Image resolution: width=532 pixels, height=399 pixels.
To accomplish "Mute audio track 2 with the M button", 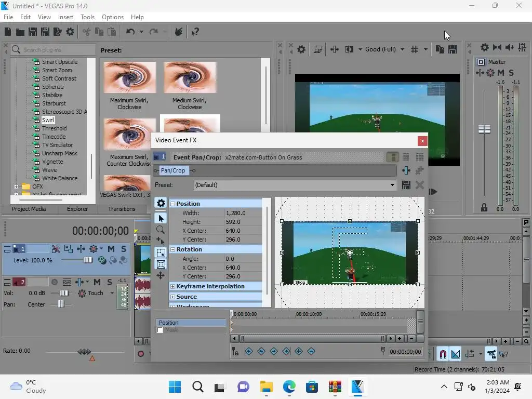I will (97, 282).
